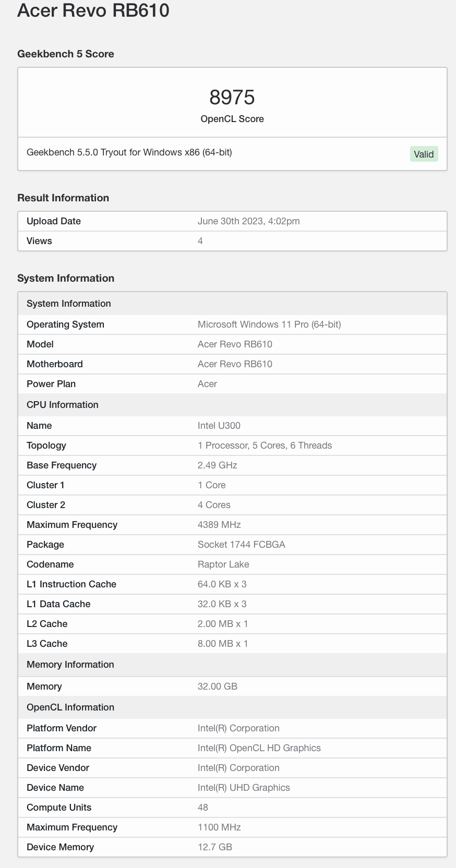Image resolution: width=456 pixels, height=868 pixels.
Task: Select the CPU Information section header
Action: (x=63, y=405)
